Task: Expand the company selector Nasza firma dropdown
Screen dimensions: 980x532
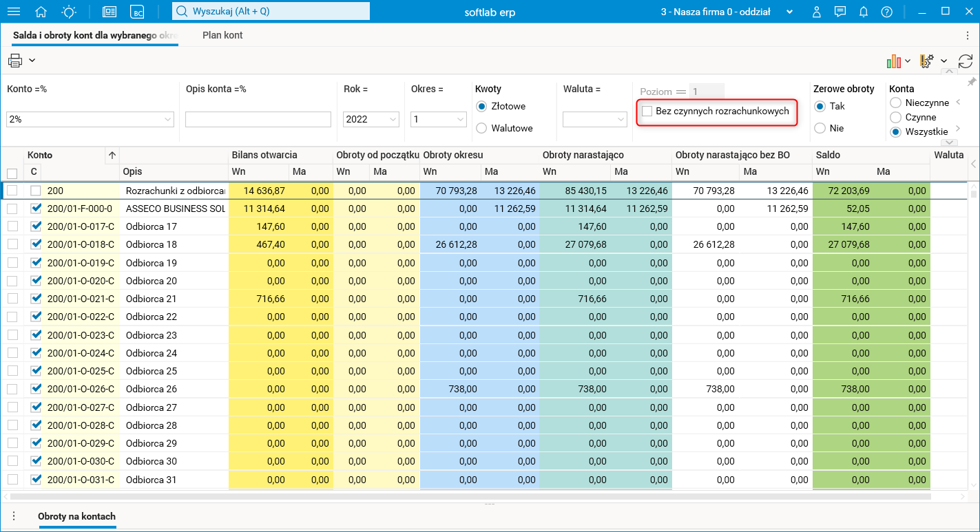Action: coord(789,12)
